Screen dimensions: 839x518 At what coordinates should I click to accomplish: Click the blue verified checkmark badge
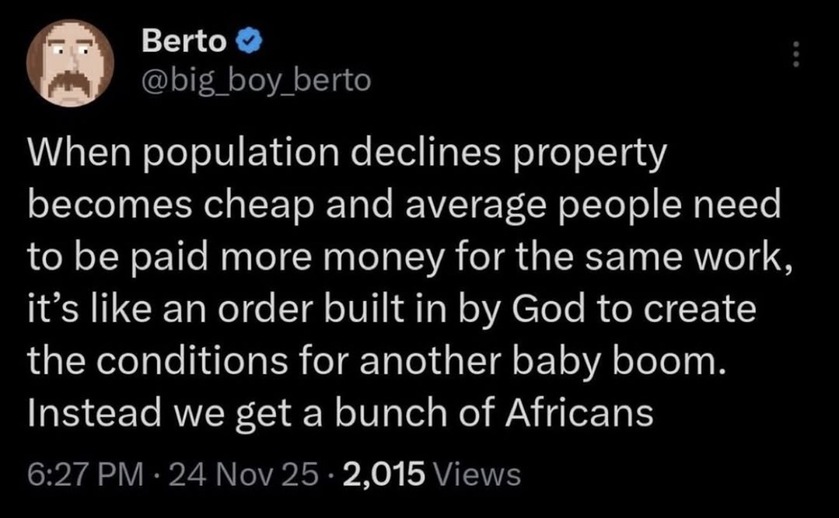pyautogui.click(x=251, y=43)
